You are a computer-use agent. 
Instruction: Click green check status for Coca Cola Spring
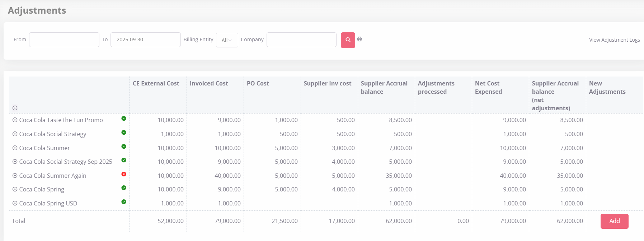click(x=124, y=188)
